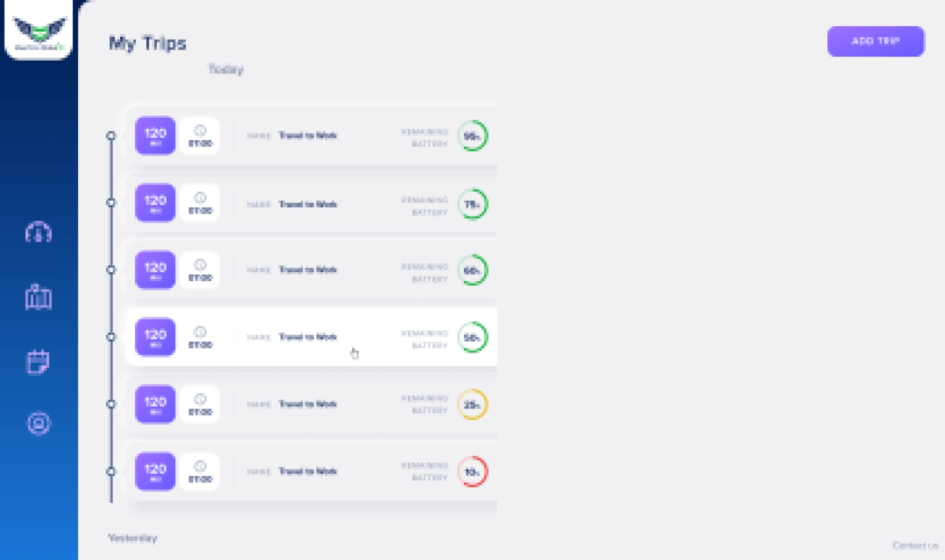Click the clock time tile on the 25% battery trip
Screen dimensions: 945x560
click(x=200, y=404)
